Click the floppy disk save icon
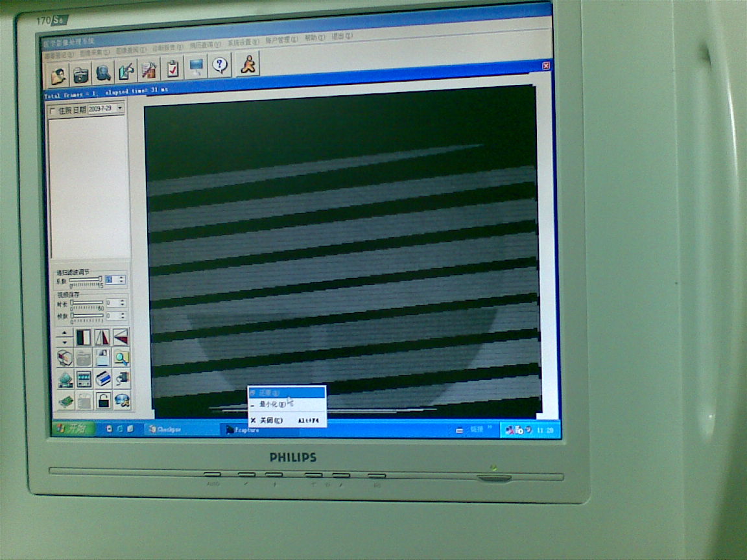The height and width of the screenshot is (560, 747). pos(102,357)
